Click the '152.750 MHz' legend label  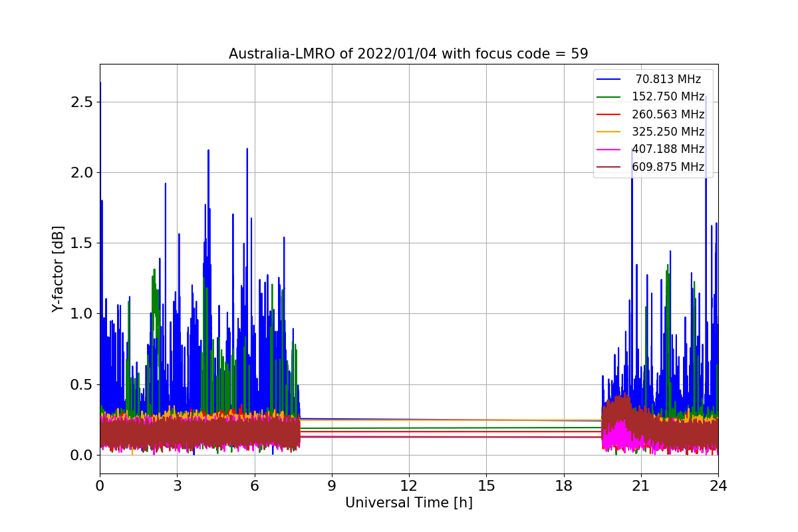coord(668,96)
